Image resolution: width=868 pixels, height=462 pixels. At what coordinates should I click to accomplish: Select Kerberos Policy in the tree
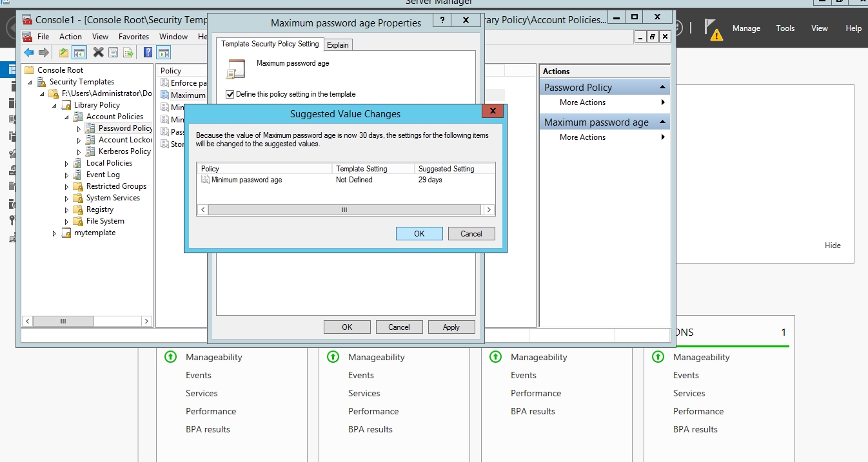[124, 151]
